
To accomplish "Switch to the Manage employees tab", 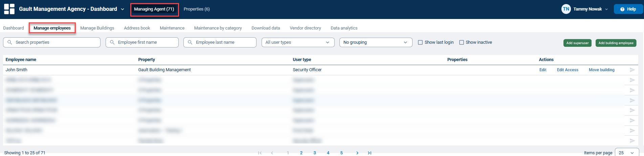I will 52,28.
